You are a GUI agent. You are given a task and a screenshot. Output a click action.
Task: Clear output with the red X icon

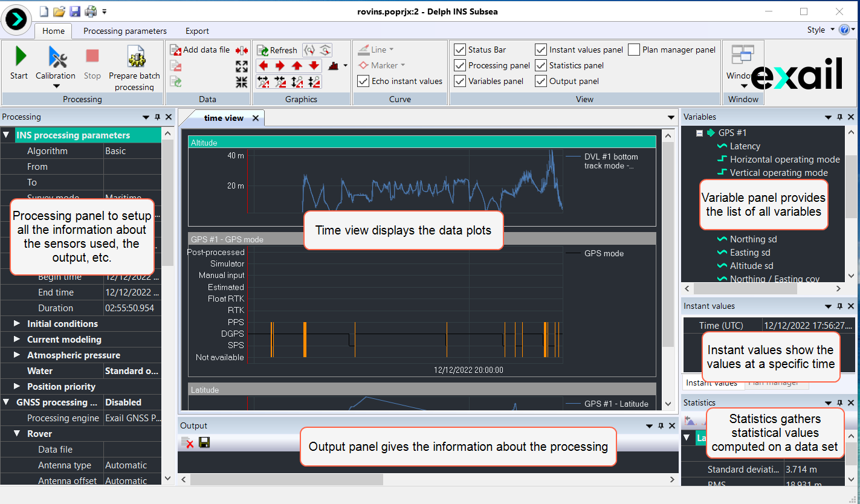187,443
